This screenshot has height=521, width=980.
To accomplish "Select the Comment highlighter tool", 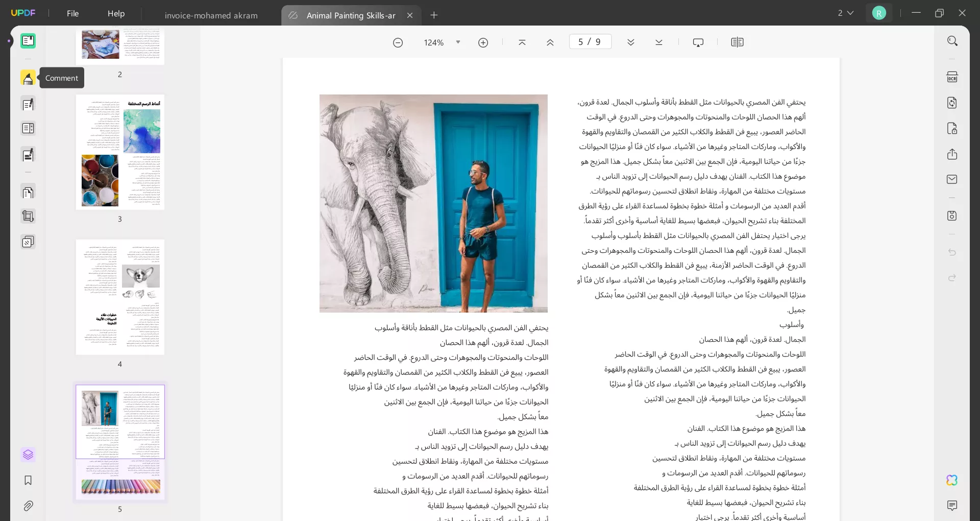I will point(28,78).
